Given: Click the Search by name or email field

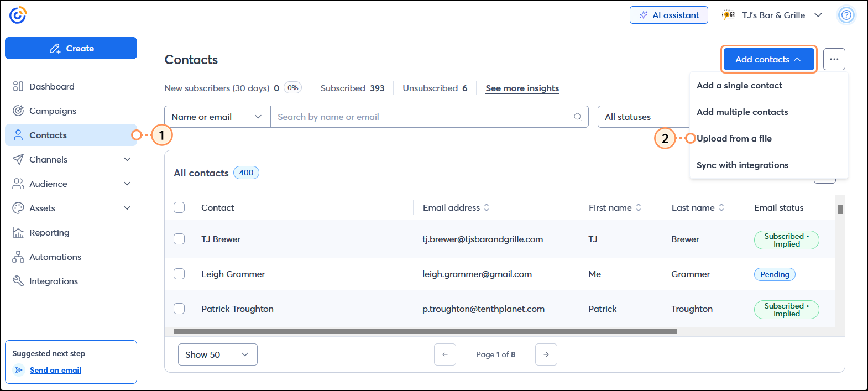Looking at the screenshot, I should (430, 117).
